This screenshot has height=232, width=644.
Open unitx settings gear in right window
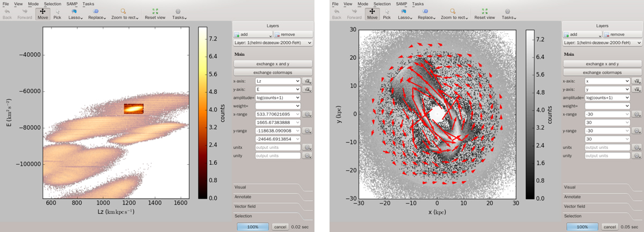point(637,148)
